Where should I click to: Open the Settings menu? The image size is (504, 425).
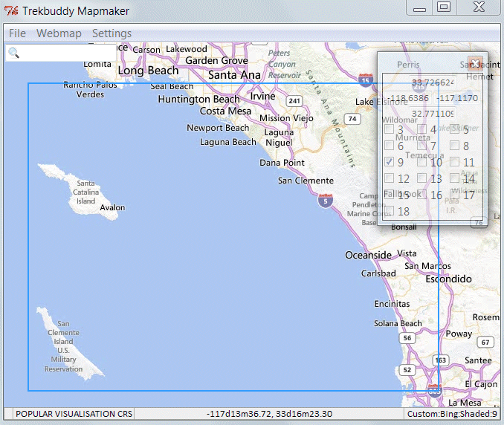tap(112, 33)
